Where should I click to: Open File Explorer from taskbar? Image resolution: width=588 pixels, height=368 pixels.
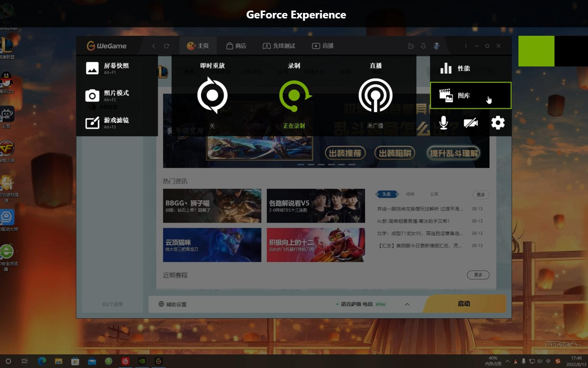click(59, 361)
